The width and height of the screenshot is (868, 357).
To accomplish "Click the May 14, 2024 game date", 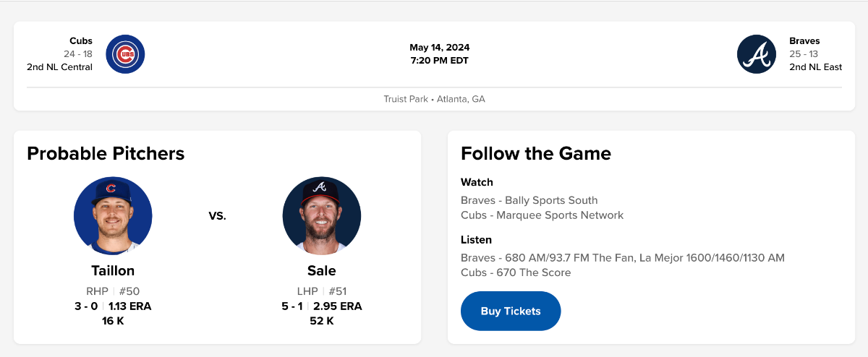I will coord(440,48).
